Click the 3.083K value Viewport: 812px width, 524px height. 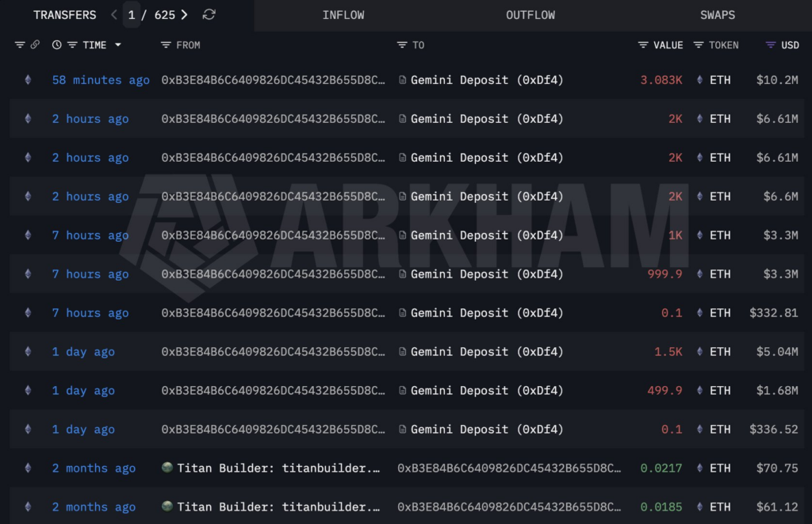[661, 80]
